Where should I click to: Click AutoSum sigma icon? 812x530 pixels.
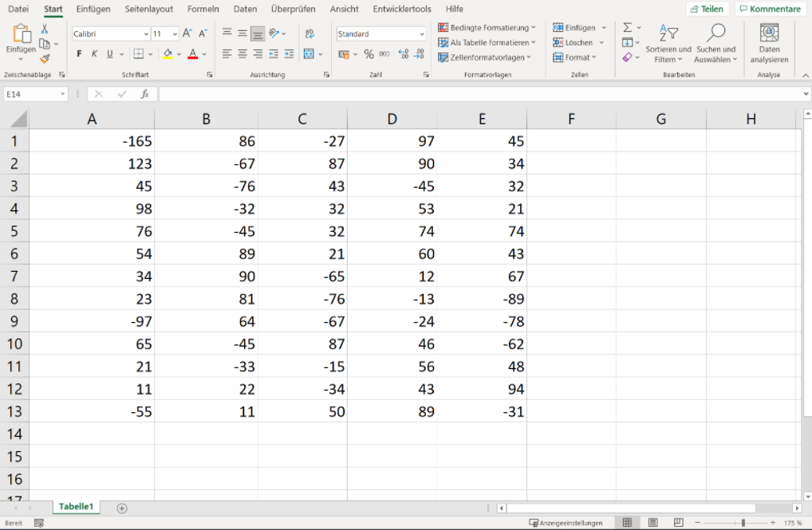tap(627, 27)
